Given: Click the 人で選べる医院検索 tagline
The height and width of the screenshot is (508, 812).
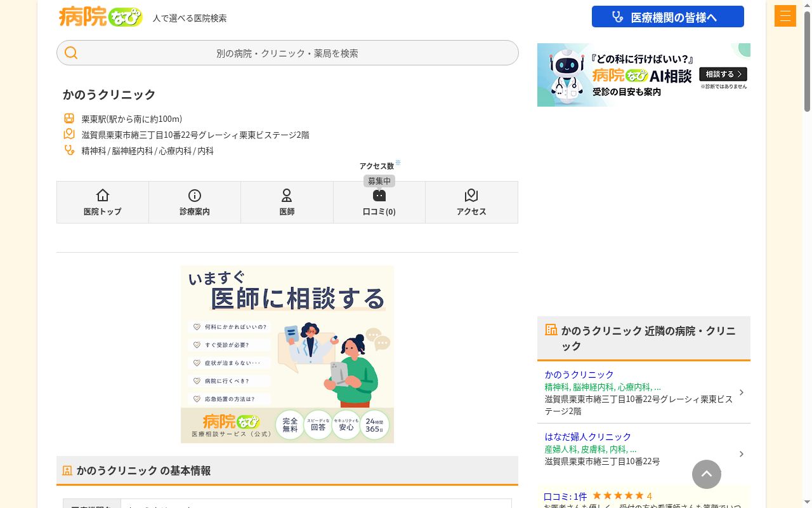Looking at the screenshot, I should point(190,18).
